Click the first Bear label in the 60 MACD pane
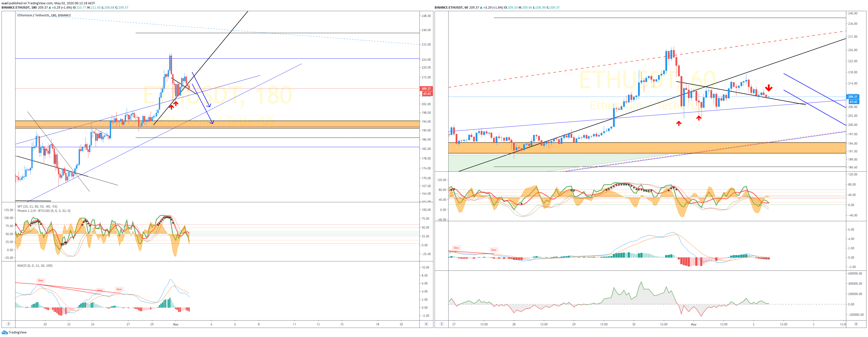Viewport: 868px width, 337px height. pyautogui.click(x=456, y=248)
